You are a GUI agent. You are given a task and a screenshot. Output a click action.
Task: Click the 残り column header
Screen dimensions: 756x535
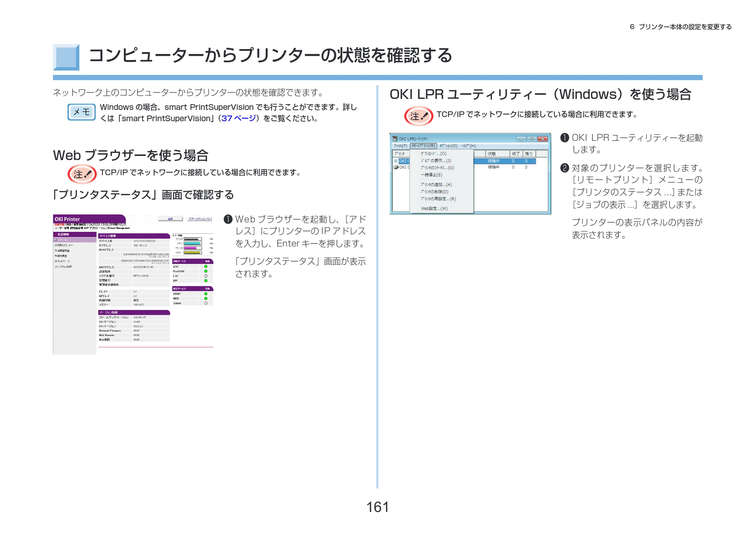[529, 154]
